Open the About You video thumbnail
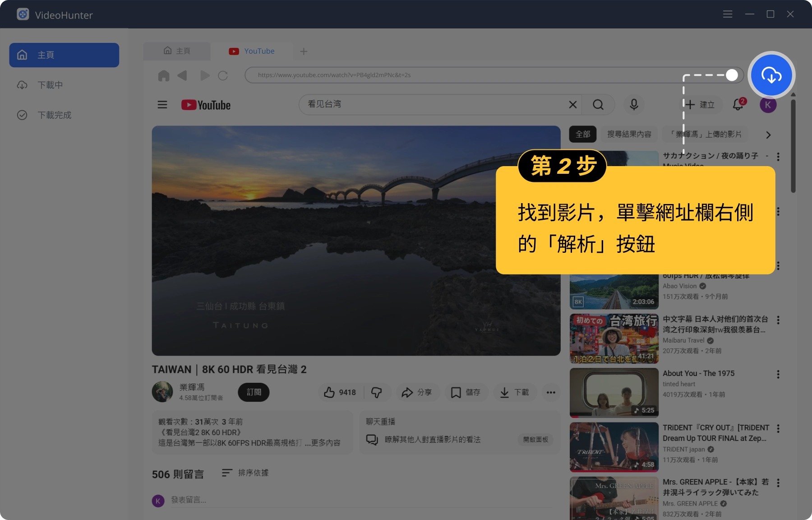The height and width of the screenshot is (520, 812). click(x=614, y=393)
